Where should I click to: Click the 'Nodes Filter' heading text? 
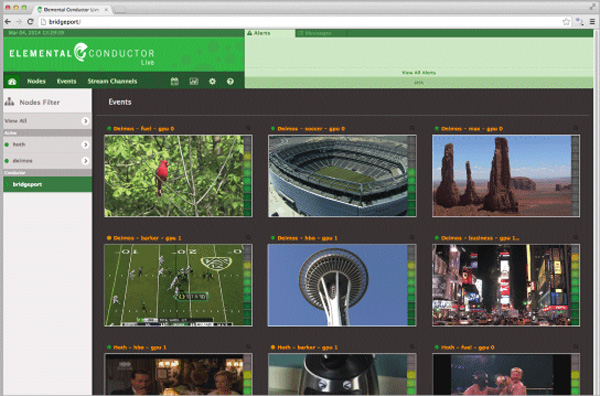tap(39, 102)
